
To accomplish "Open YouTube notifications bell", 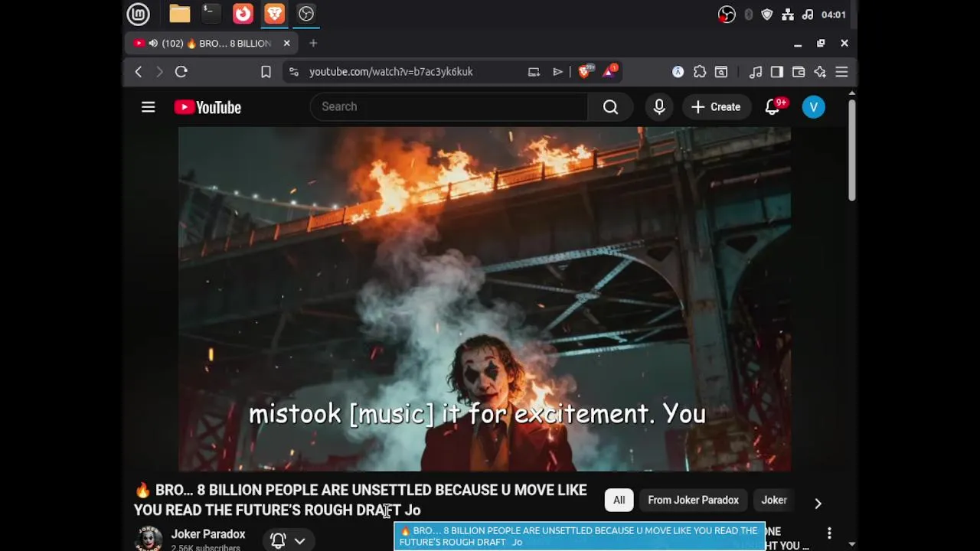I will [x=773, y=107].
